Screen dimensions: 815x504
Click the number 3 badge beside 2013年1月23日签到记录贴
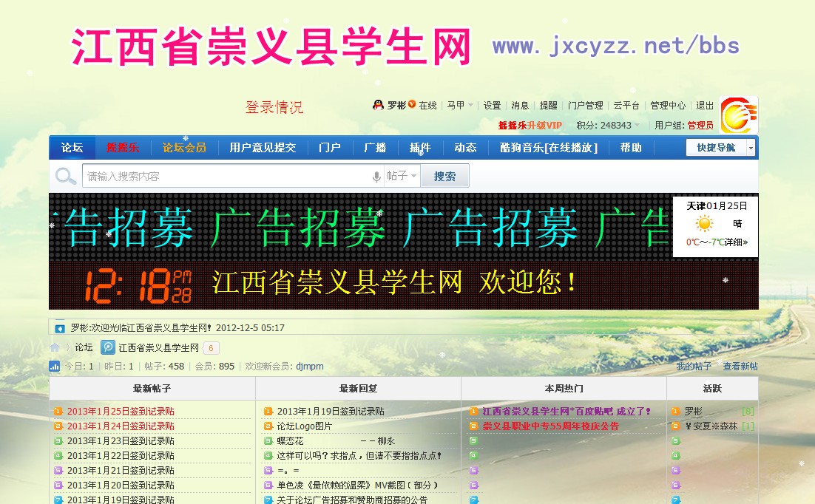point(58,441)
